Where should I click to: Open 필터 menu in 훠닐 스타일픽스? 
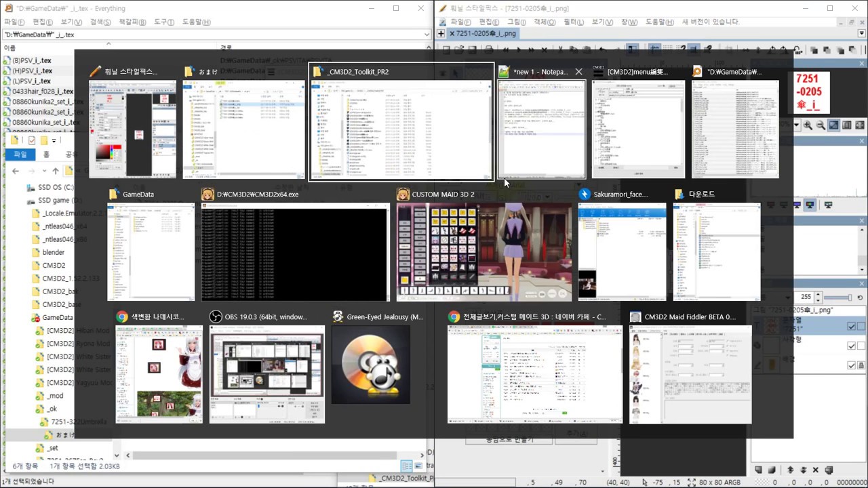pyautogui.click(x=573, y=22)
